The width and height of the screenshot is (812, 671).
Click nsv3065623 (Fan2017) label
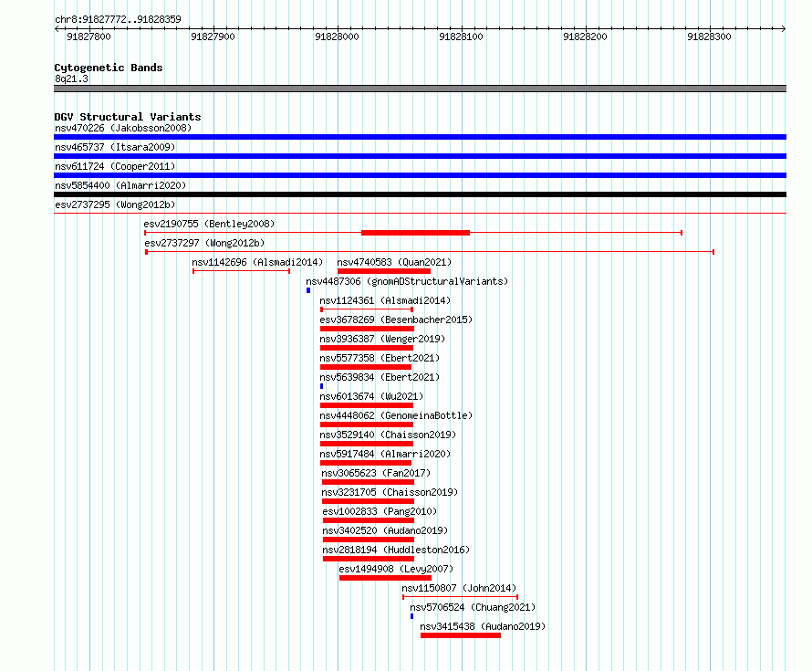[376, 473]
